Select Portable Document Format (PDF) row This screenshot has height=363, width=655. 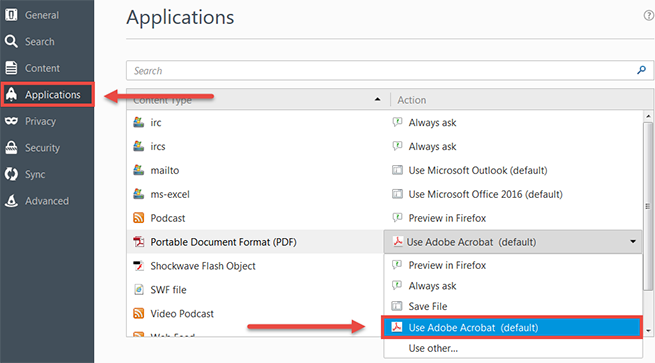[255, 241]
